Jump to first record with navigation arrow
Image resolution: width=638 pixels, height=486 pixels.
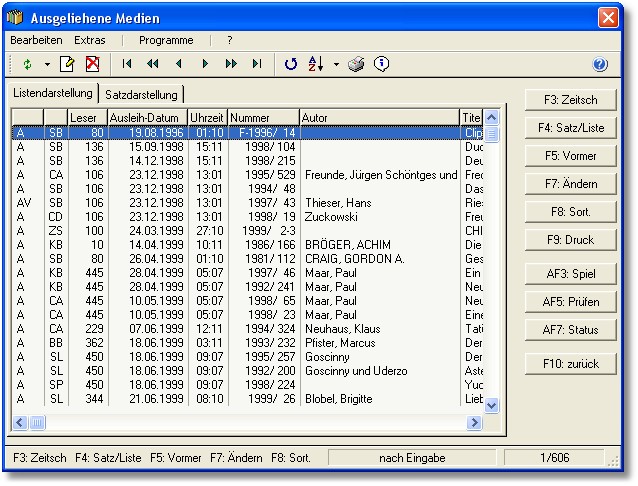click(x=127, y=64)
